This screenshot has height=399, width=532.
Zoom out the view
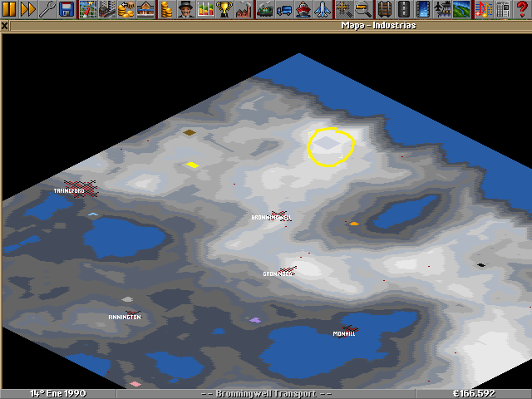tap(363, 9)
